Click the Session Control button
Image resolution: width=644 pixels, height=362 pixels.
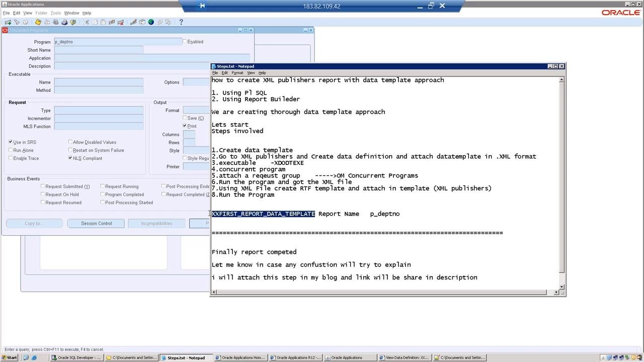coord(96,223)
